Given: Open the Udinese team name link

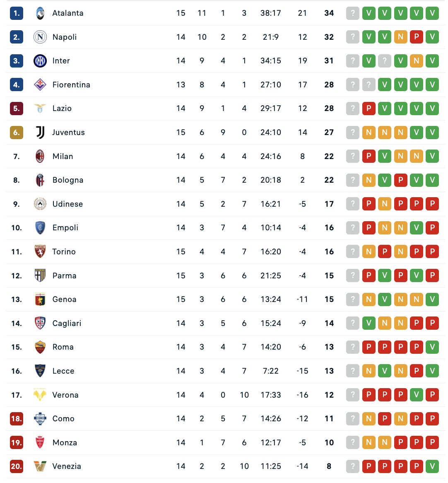Looking at the screenshot, I should (x=67, y=204).
